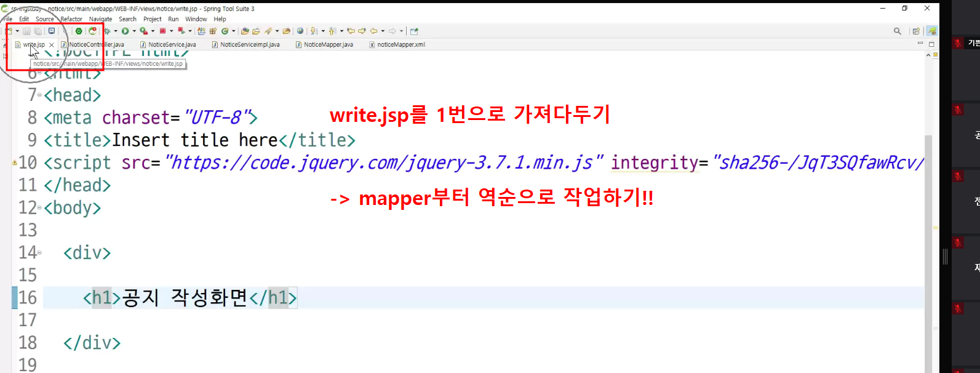
Task: Open the terminal console icon
Action: tap(52, 31)
